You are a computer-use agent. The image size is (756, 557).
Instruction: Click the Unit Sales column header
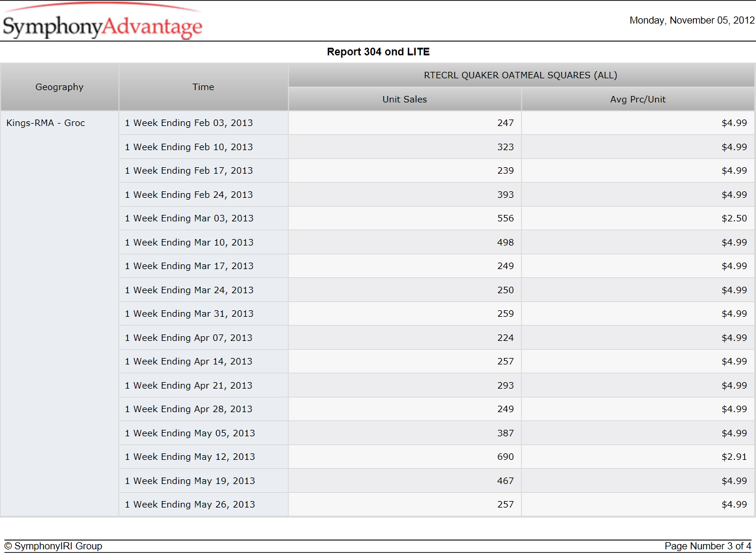(404, 100)
